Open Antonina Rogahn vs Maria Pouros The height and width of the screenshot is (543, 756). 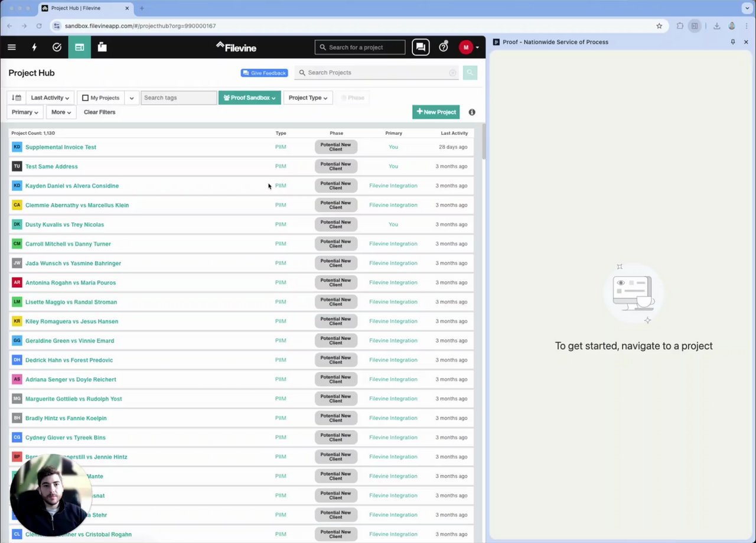point(70,282)
